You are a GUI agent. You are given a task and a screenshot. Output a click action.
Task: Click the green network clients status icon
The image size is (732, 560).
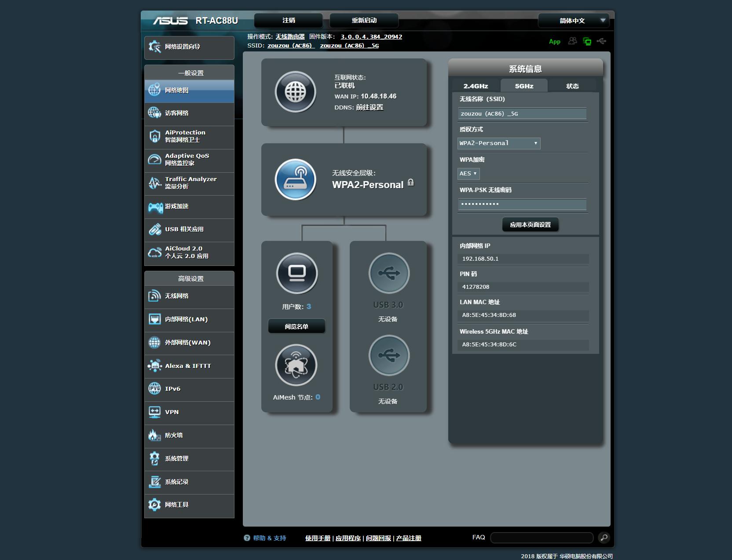(x=587, y=41)
